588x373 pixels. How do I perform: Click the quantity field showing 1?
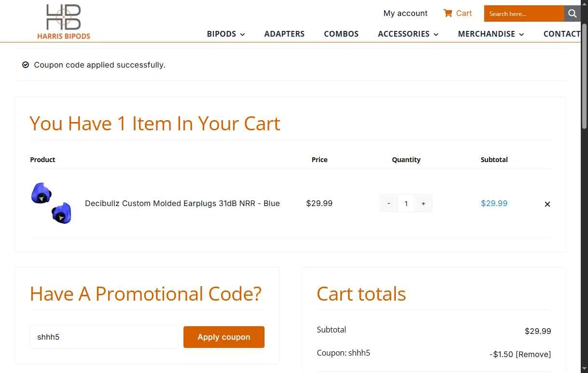(406, 204)
